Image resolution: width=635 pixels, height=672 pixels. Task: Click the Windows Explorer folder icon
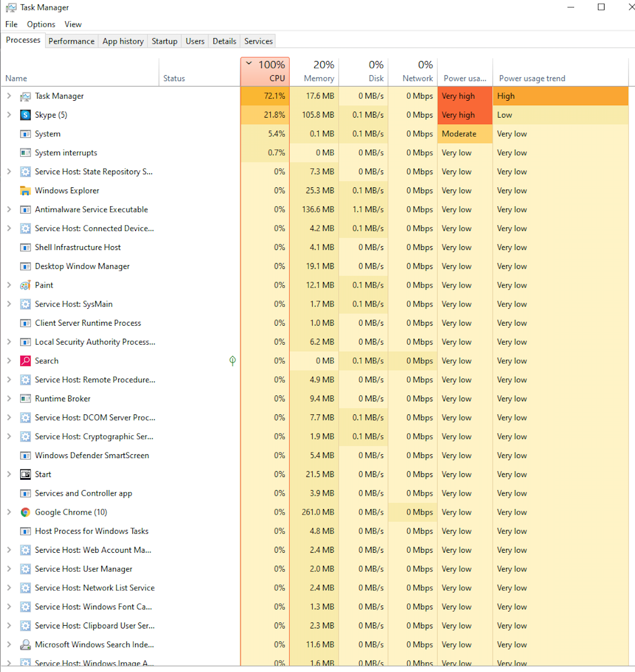25,191
